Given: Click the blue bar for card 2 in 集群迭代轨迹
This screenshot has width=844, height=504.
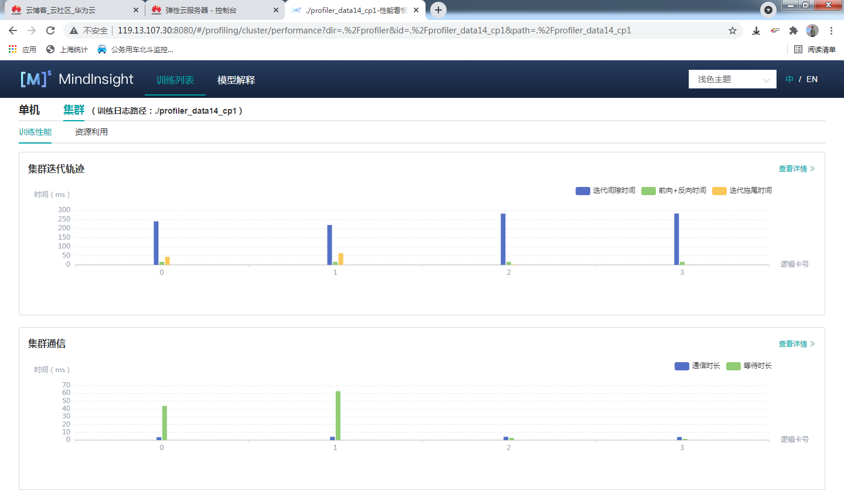Looking at the screenshot, I should tap(503, 239).
